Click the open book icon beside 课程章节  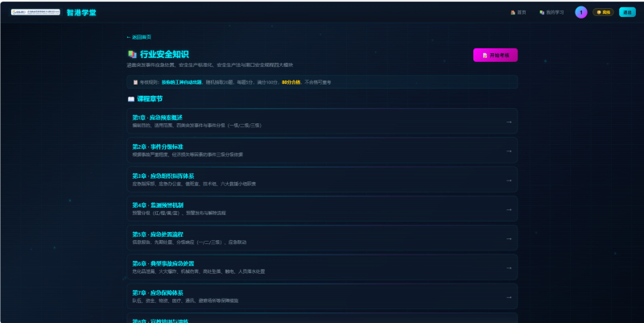131,99
